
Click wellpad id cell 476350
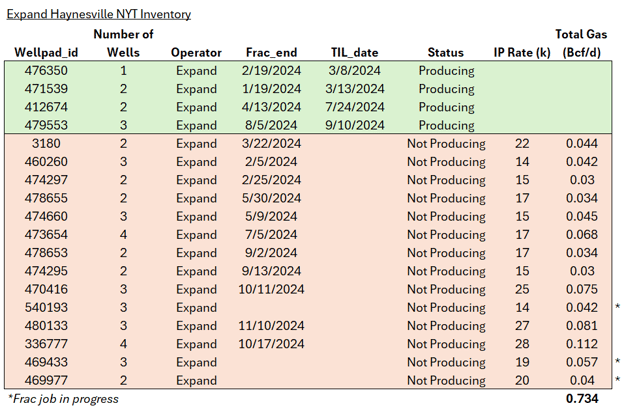46,71
